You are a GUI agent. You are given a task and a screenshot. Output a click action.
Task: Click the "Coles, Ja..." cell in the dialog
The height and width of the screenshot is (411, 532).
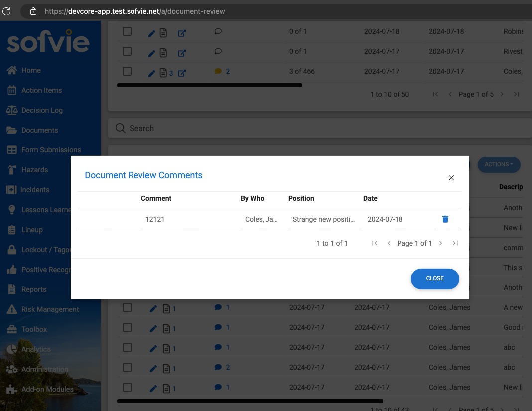click(261, 219)
